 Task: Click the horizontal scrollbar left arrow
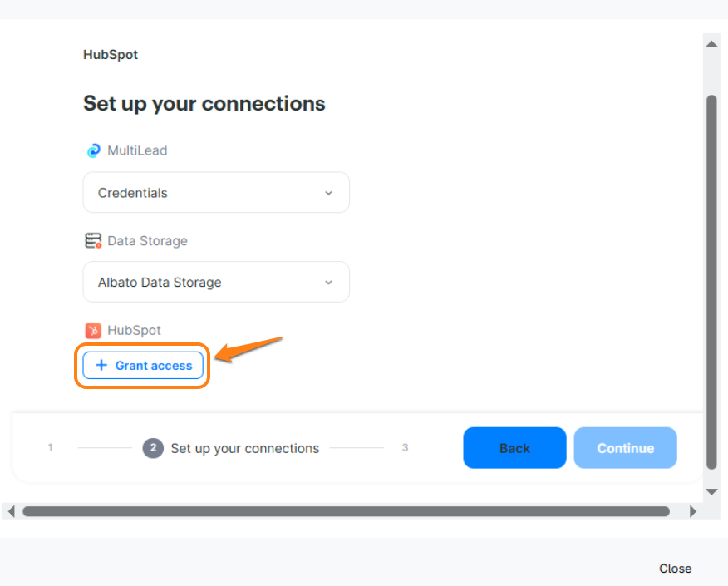click(11, 511)
